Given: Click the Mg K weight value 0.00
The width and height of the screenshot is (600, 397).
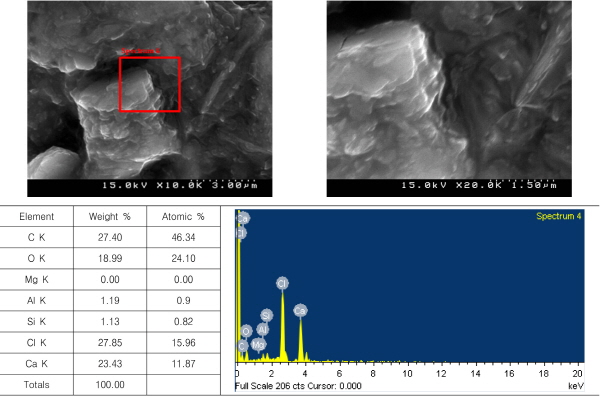Looking at the screenshot, I should pos(110,280).
